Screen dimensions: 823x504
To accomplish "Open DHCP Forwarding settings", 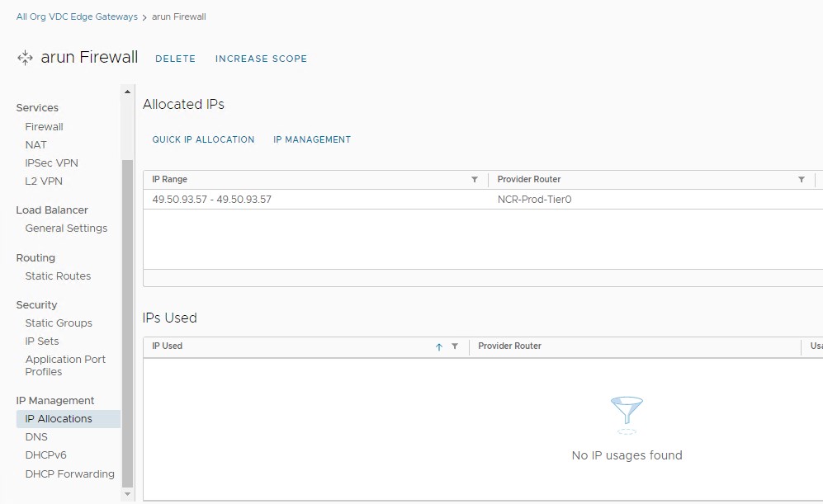I will pyautogui.click(x=69, y=473).
